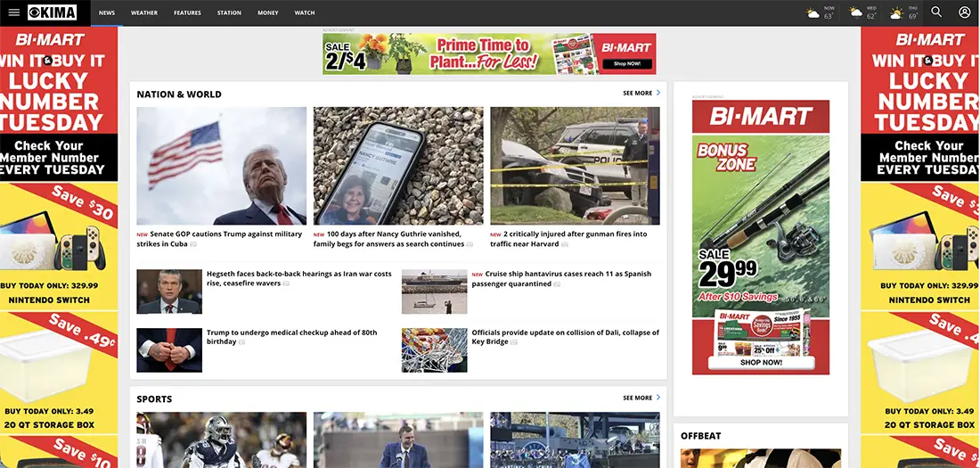
Task: Open Offbeat section heading
Action: coord(700,436)
